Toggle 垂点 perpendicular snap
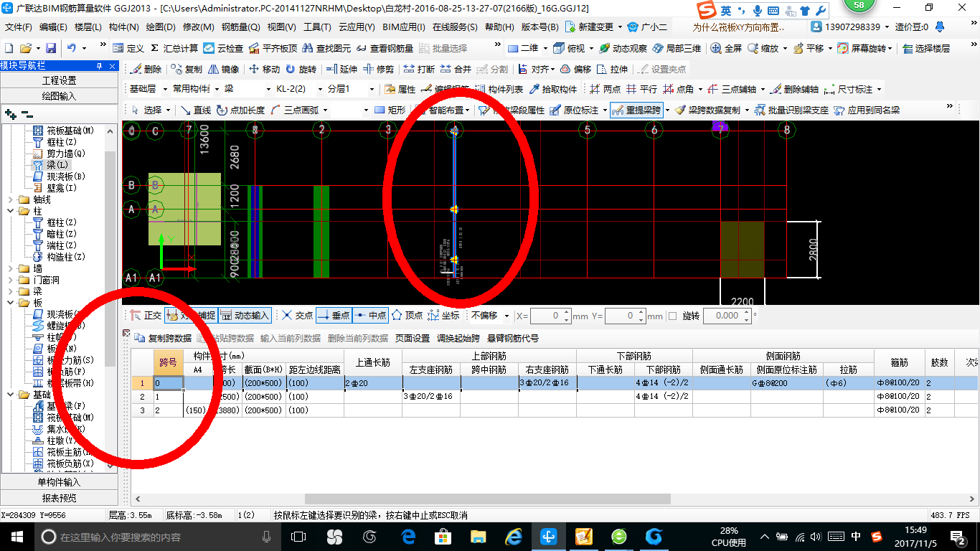The height and width of the screenshot is (551, 980). click(x=334, y=315)
